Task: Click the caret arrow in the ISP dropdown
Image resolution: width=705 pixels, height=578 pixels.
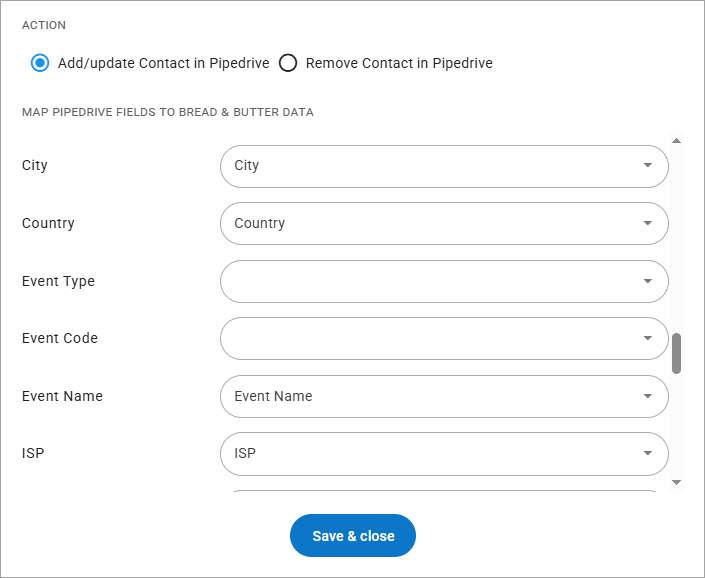Action: [x=648, y=454]
